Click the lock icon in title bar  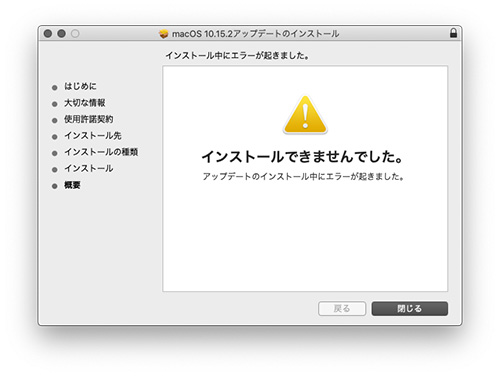pyautogui.click(x=453, y=33)
